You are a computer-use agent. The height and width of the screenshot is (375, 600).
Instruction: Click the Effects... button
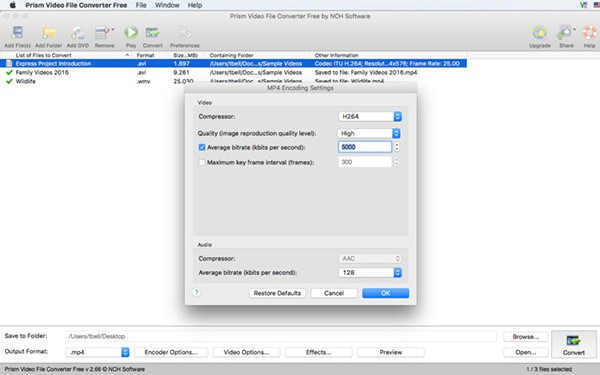click(x=318, y=352)
